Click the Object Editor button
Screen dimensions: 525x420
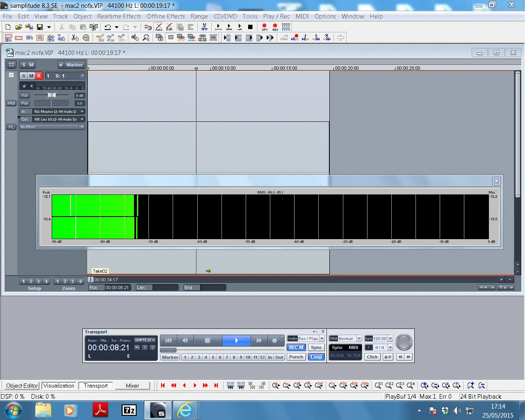click(22, 386)
